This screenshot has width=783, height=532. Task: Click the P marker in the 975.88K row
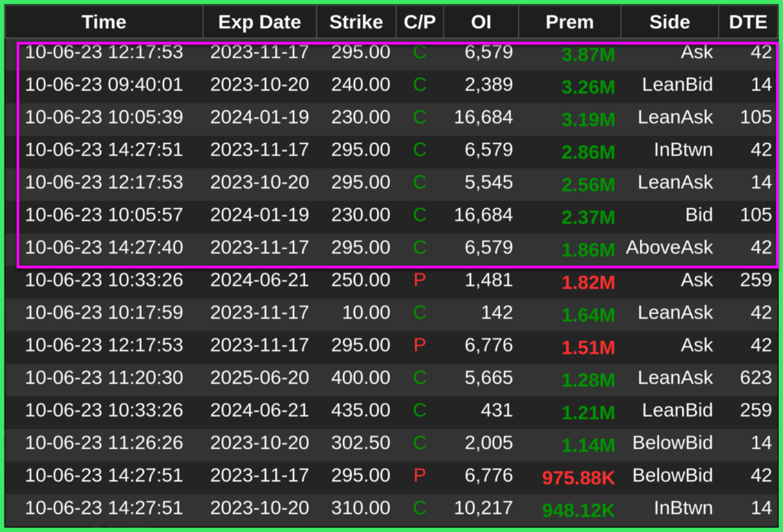pos(420,475)
